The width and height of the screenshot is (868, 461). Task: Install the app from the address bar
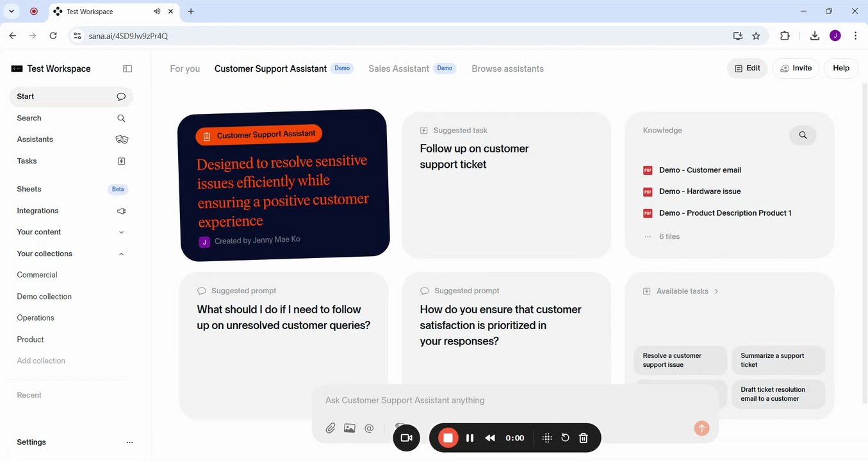point(738,36)
